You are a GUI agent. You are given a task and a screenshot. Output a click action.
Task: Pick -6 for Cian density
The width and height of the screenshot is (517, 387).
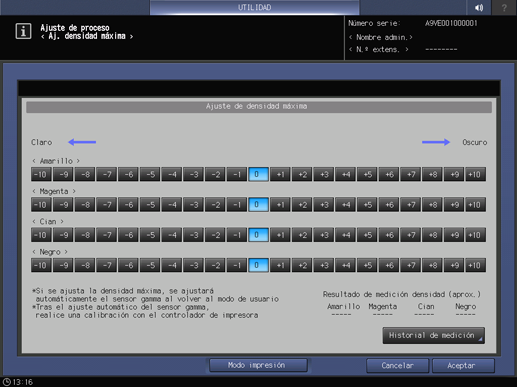(128, 235)
